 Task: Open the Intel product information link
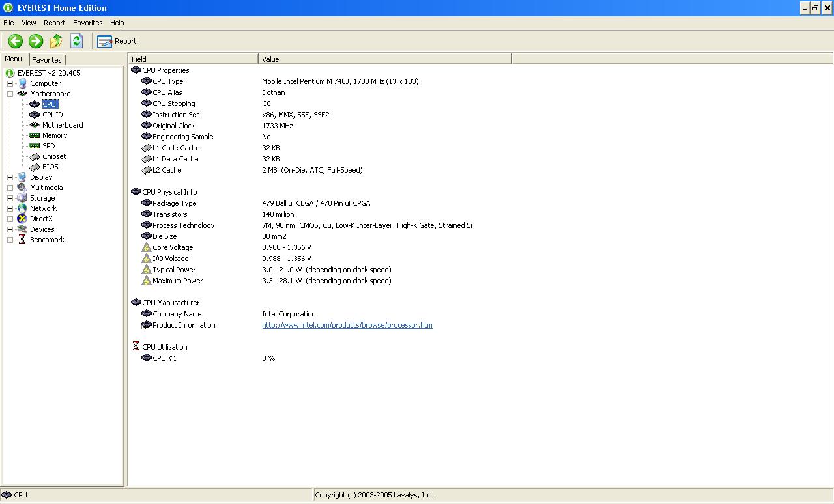[x=347, y=325]
